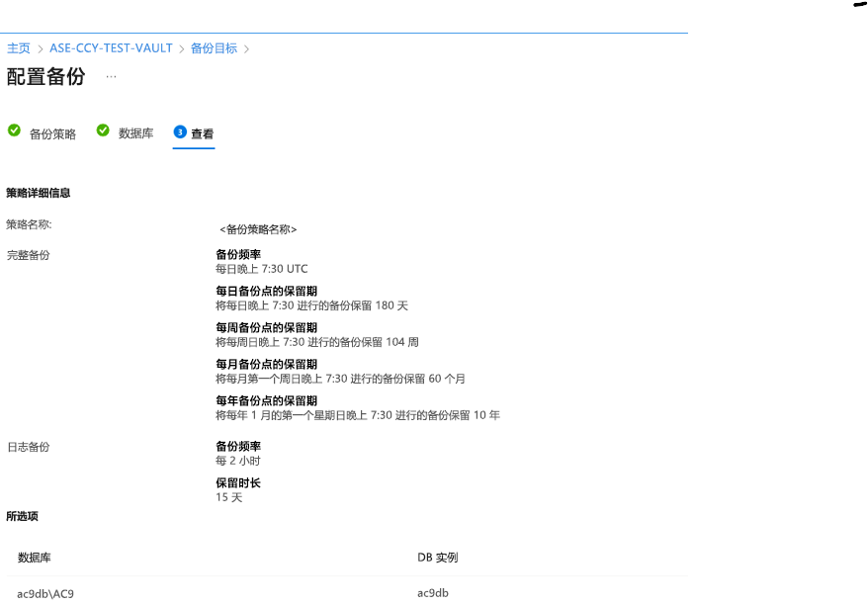Click the 所选项 section heading

tap(22, 516)
